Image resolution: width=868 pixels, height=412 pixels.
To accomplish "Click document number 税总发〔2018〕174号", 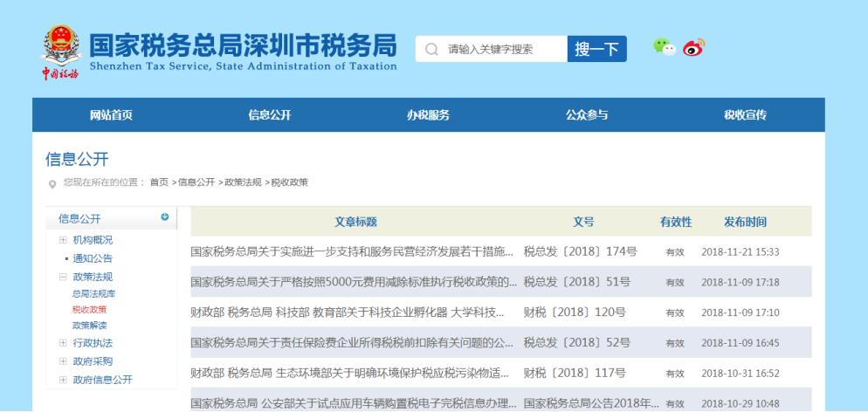I will 580,251.
